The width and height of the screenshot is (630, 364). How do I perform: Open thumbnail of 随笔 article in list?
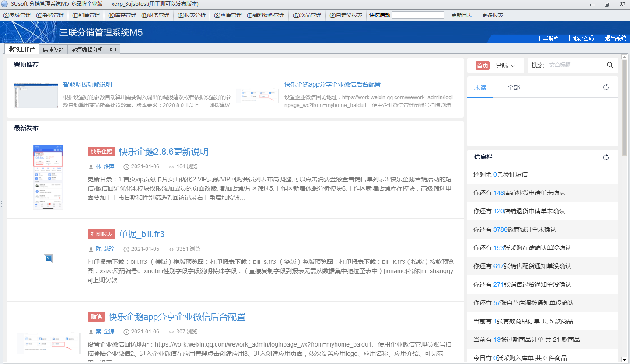49,343
